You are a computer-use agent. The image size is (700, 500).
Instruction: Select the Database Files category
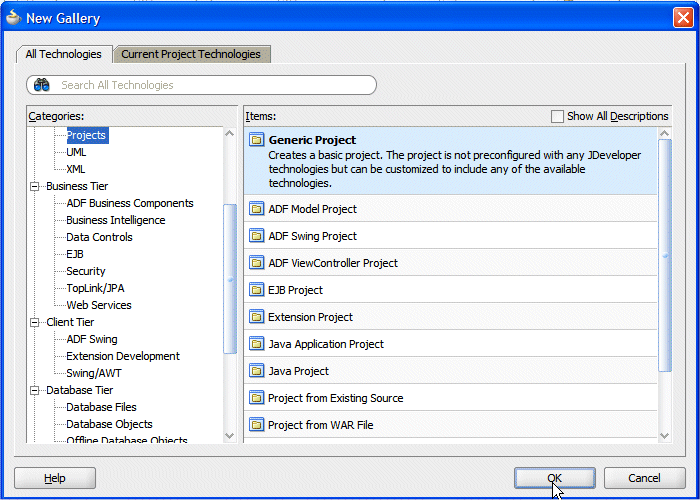pyautogui.click(x=101, y=407)
